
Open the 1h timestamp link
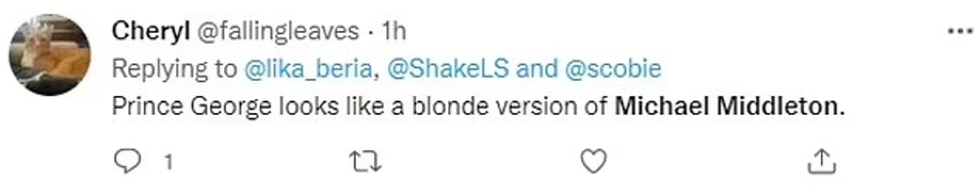click(394, 31)
